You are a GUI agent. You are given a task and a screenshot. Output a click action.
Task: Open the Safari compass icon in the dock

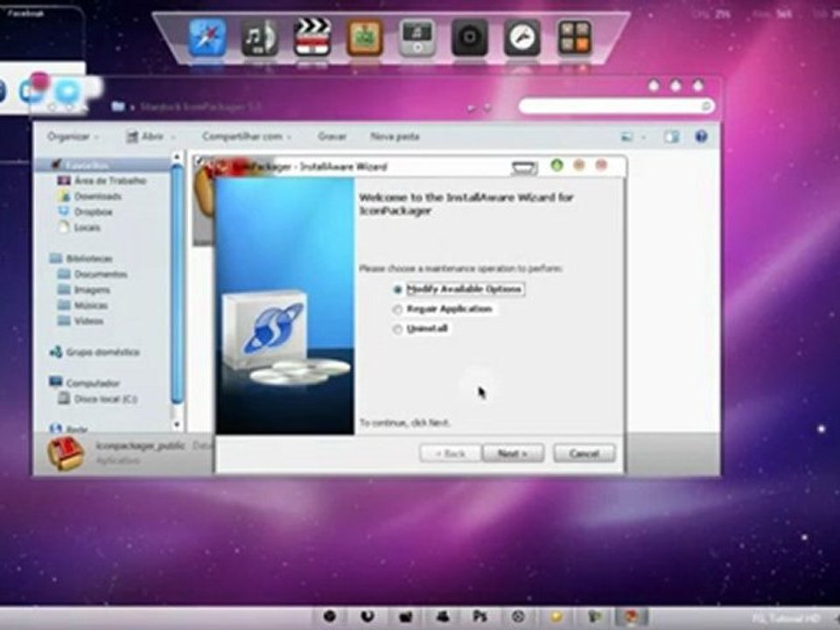tap(207, 37)
